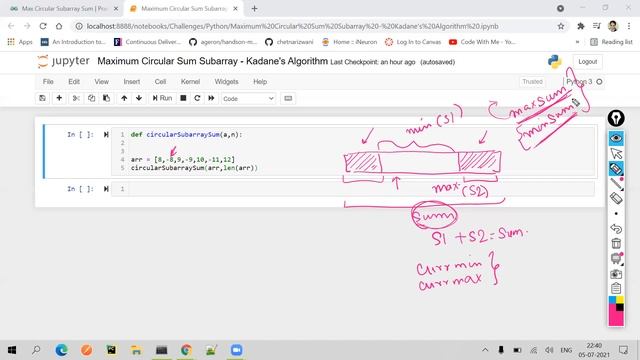The width and height of the screenshot is (640, 360).
Task: Open the Log In to Canvas bookmark
Action: coord(413,42)
